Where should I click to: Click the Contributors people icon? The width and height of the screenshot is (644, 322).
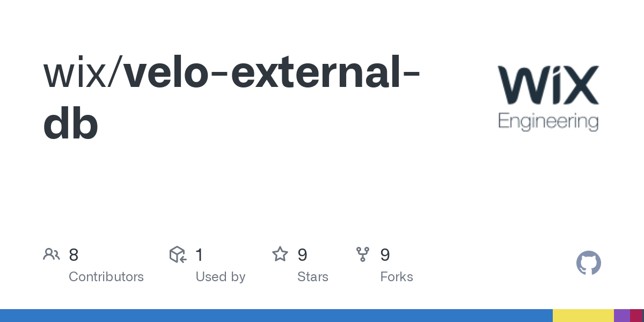point(52,254)
